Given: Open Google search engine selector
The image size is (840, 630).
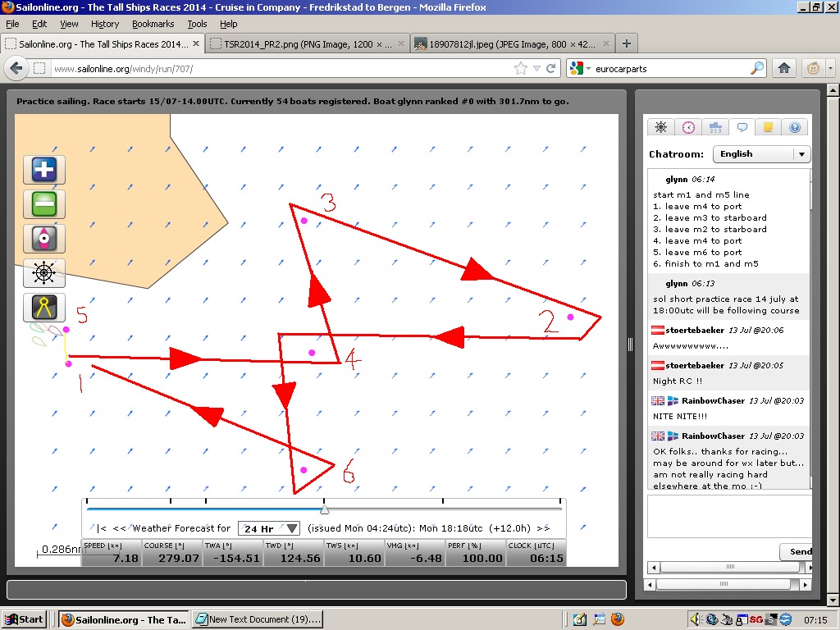Looking at the screenshot, I should (x=580, y=68).
